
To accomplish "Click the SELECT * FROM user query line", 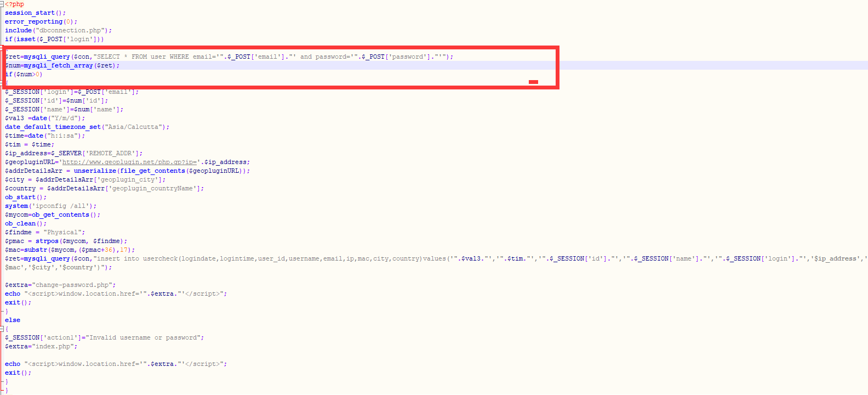I will [229, 57].
